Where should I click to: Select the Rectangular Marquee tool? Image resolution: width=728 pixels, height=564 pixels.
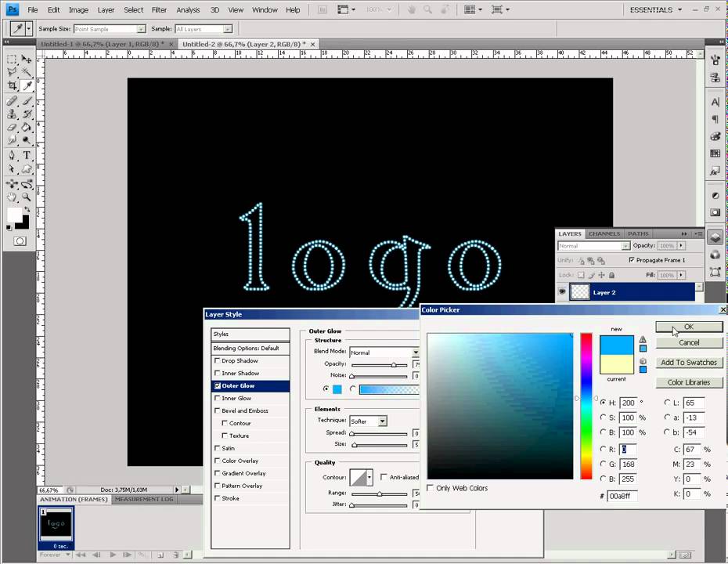click(12, 60)
